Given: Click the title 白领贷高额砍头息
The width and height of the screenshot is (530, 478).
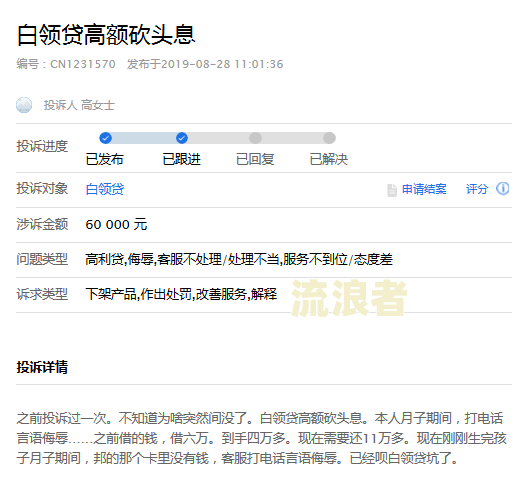Looking at the screenshot, I should pos(106,35).
